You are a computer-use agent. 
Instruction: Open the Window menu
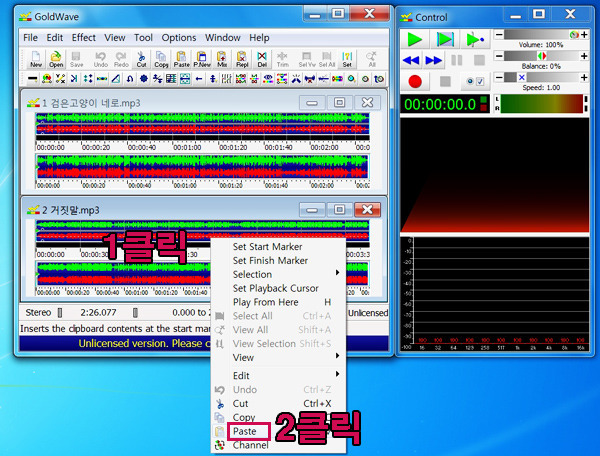click(223, 37)
